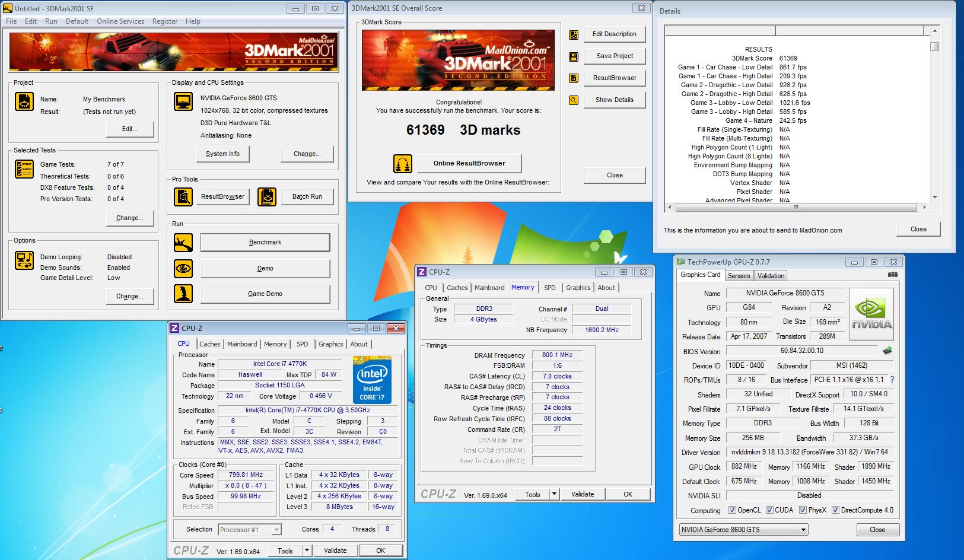Click the Online ResultBrowser button
The image size is (964, 560).
coord(469,163)
